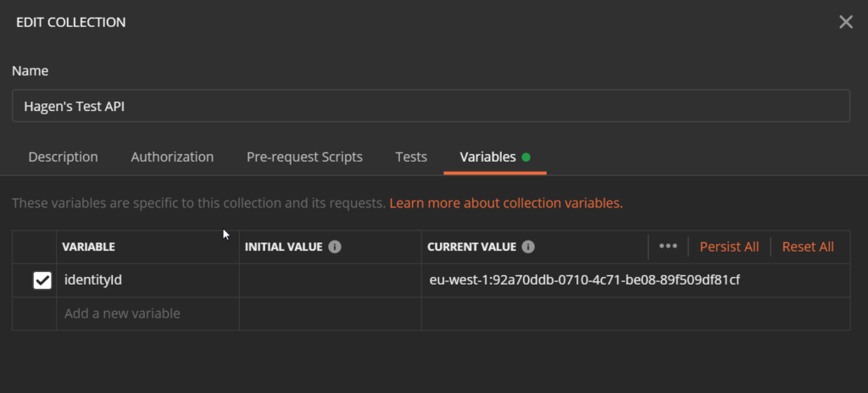Click the Add a new variable field
Image resolution: width=868 pixels, height=393 pixels.
pyautogui.click(x=147, y=313)
